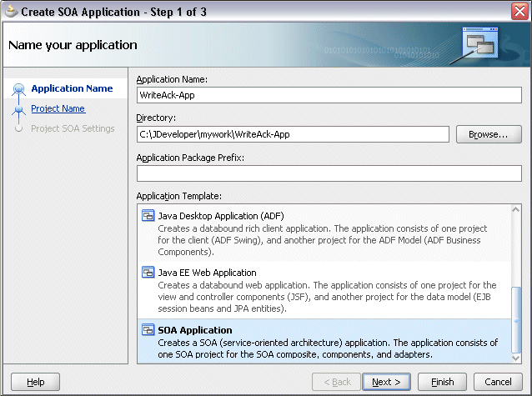The width and height of the screenshot is (532, 396).
Task: Browse for the application directory
Action: tap(489, 134)
